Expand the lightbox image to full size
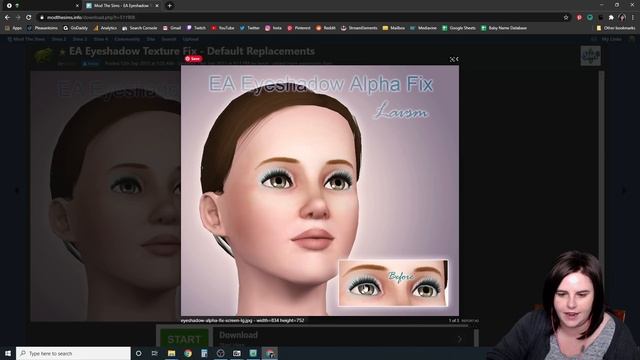The width and height of the screenshot is (640, 360). point(452,59)
